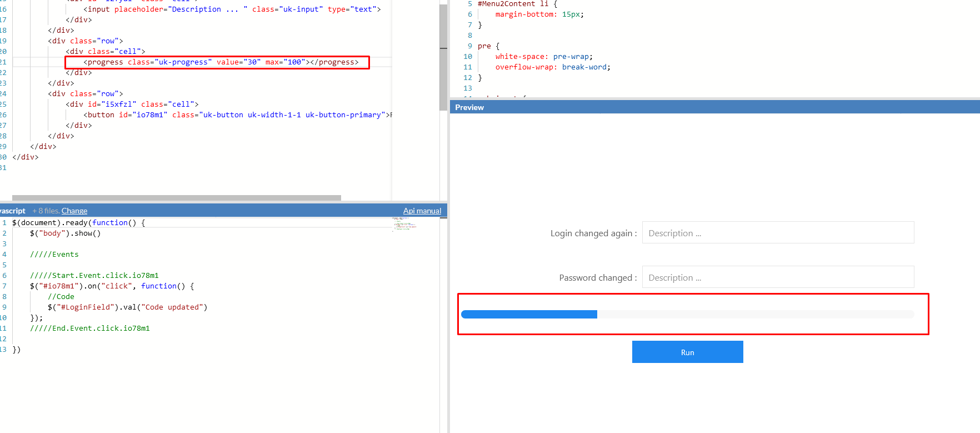
Task: Click the blue Run button
Action: pyautogui.click(x=687, y=352)
